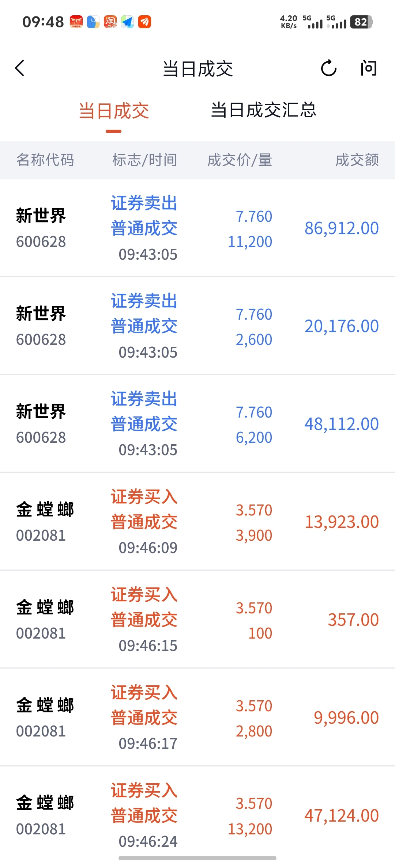Tap the battery indicator showing 82
This screenshot has height=868, width=395.
pos(361,22)
